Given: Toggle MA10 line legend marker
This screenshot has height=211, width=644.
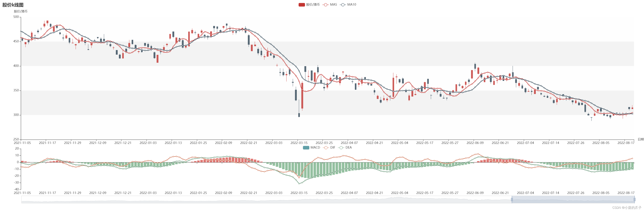Looking at the screenshot, I should (343, 4).
